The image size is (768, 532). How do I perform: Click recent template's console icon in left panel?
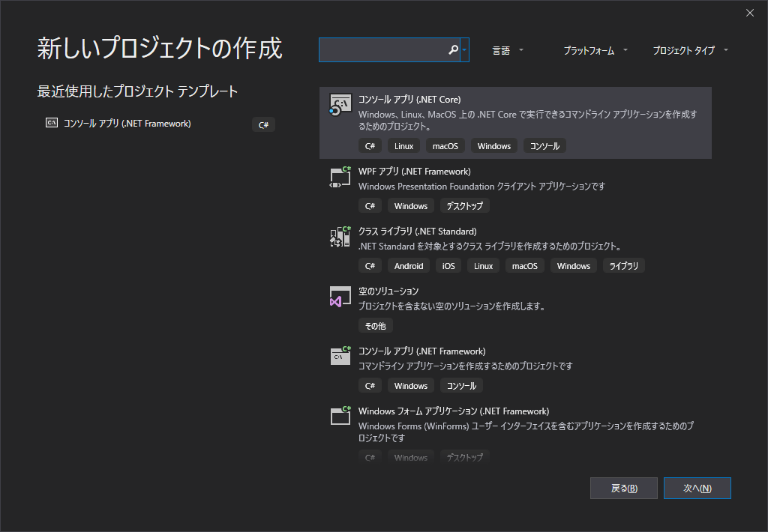point(52,123)
